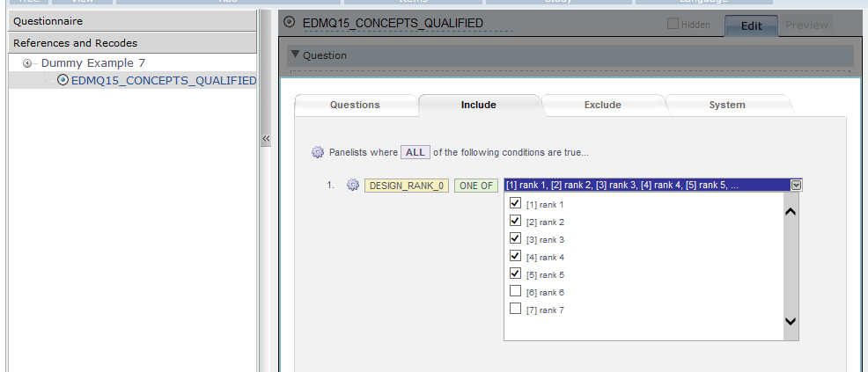
Task: Switch to Preview mode tab
Action: pyautogui.click(x=806, y=26)
